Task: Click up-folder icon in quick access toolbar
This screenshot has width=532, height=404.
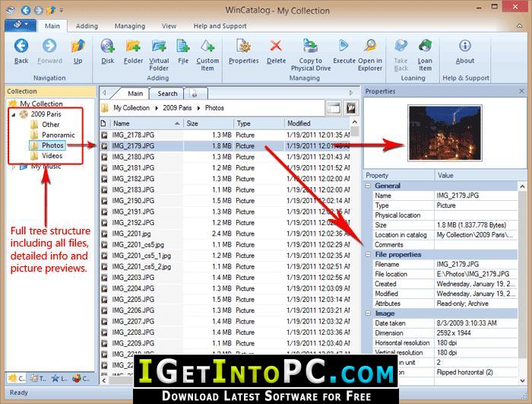Action: click(51, 10)
